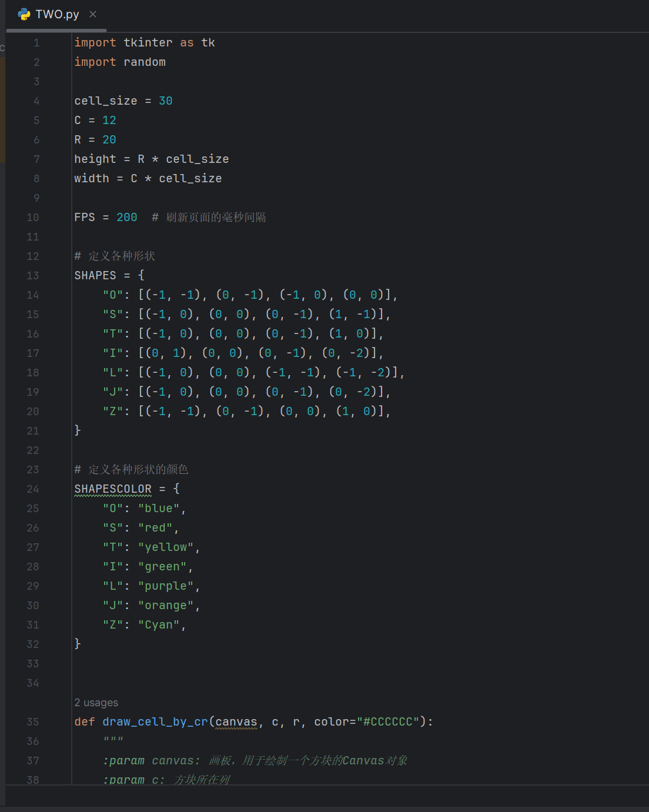The width and height of the screenshot is (649, 812).
Task: Click the underlined canvas parameter
Action: tap(236, 722)
